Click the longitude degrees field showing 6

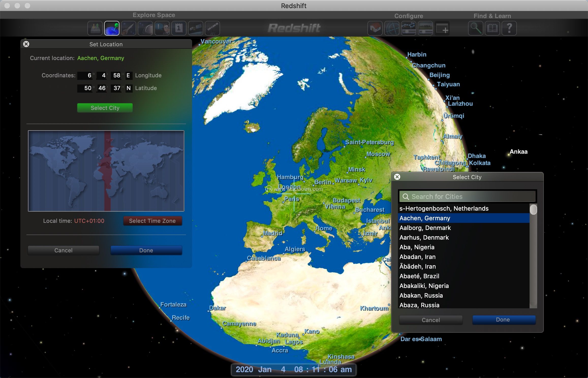click(x=85, y=76)
